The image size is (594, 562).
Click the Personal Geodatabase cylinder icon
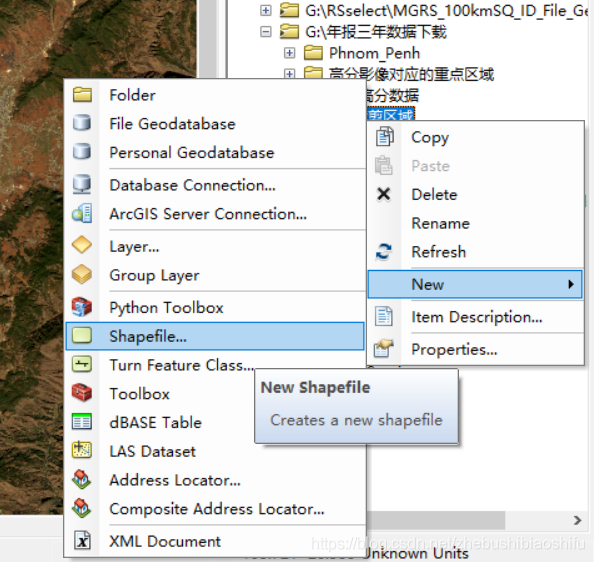82,151
